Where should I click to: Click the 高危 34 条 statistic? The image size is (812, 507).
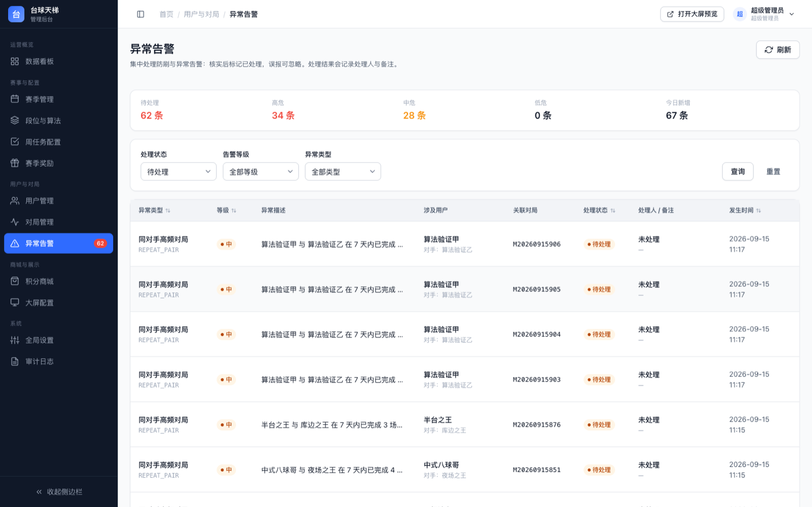click(283, 110)
